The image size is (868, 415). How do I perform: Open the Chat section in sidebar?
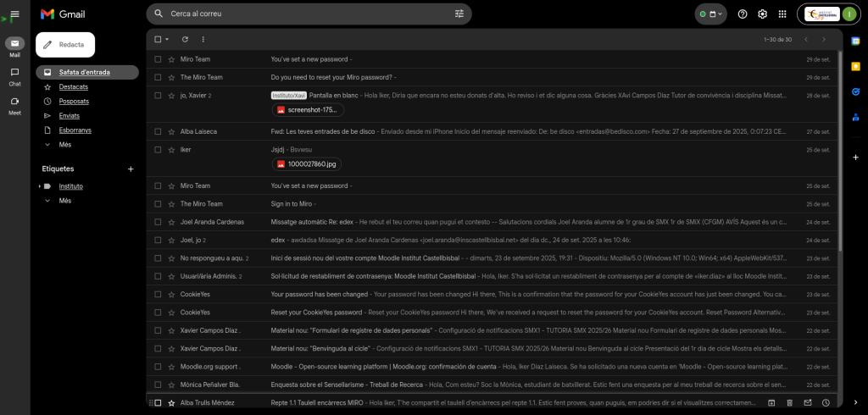point(14,76)
